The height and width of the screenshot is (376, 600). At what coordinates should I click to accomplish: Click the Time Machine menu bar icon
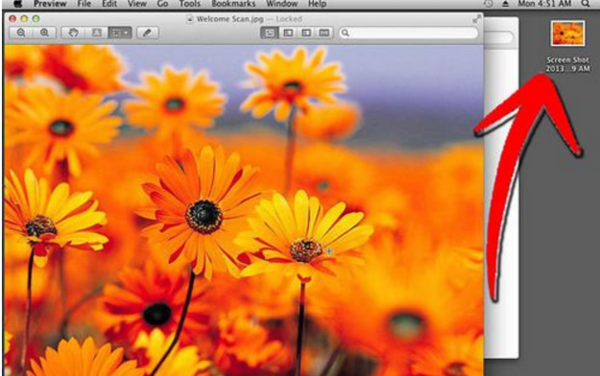coord(488,4)
